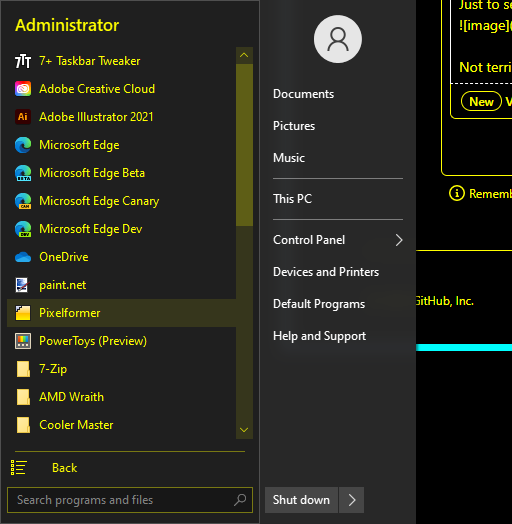
Task: Click the Microsoft Edge Canary icon
Action: (x=23, y=201)
